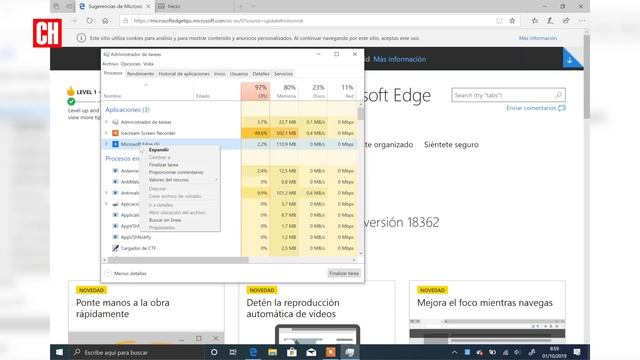Click the Edge refresh button
The height and width of the screenshot is (360, 640).
pos(89,20)
